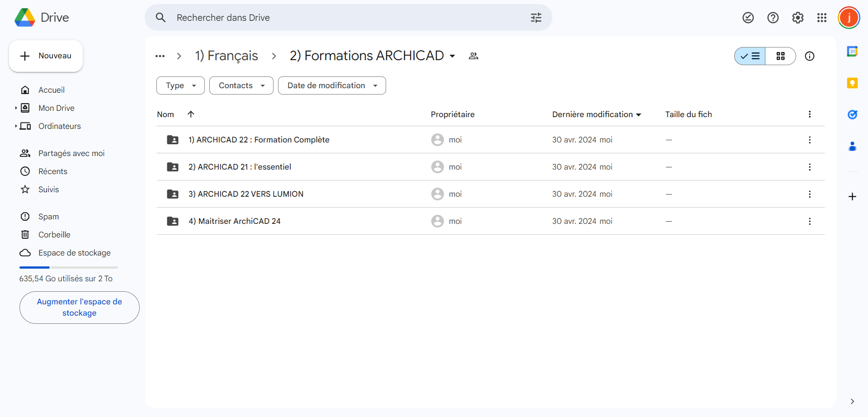This screenshot has height=417, width=868.
Task: Expand the Ordinateurs tree arrow
Action: click(x=16, y=126)
